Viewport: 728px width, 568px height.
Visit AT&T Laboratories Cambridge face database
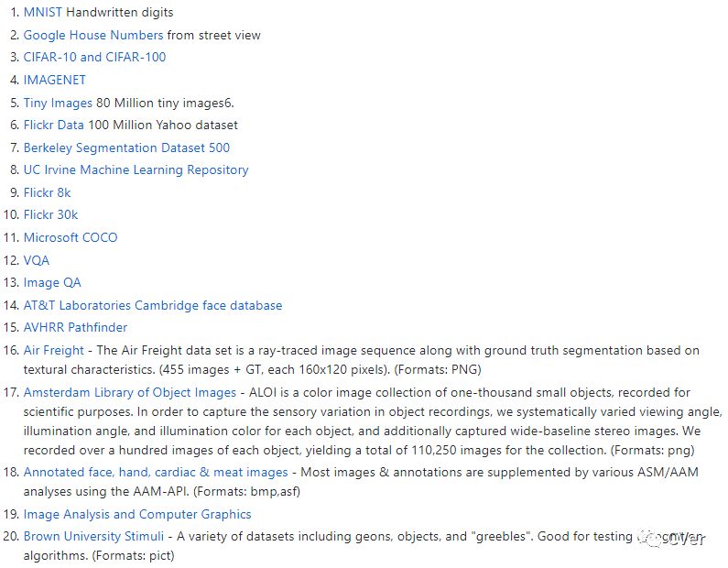[x=152, y=305]
